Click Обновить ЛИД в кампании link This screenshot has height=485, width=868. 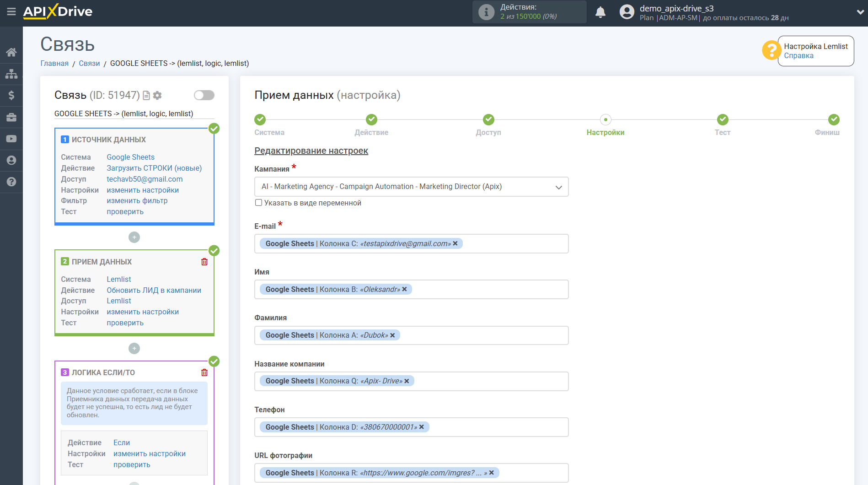point(154,290)
